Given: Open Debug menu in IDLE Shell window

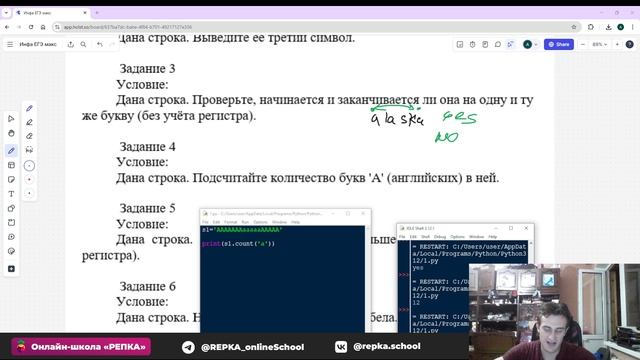Looking at the screenshot, I should point(440,237).
